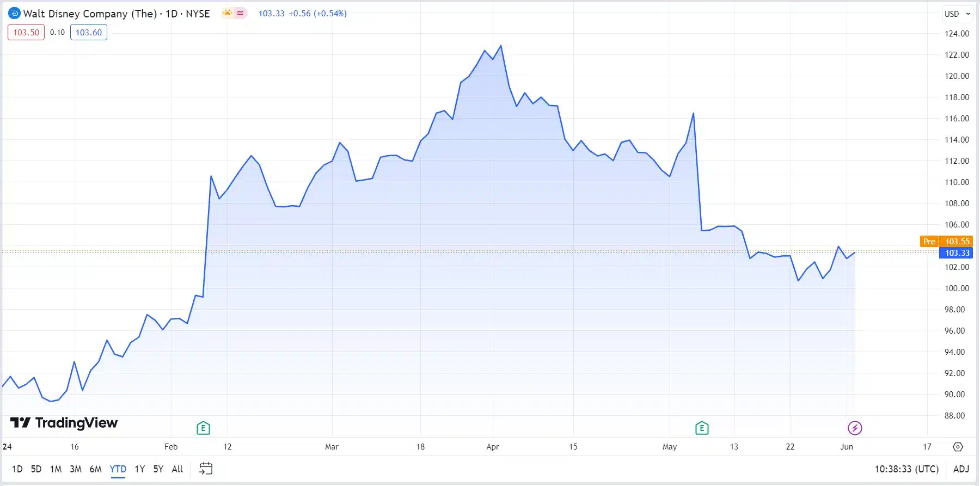Screen dimensions: 980x486
Task: Select the All time range
Action: (177, 469)
